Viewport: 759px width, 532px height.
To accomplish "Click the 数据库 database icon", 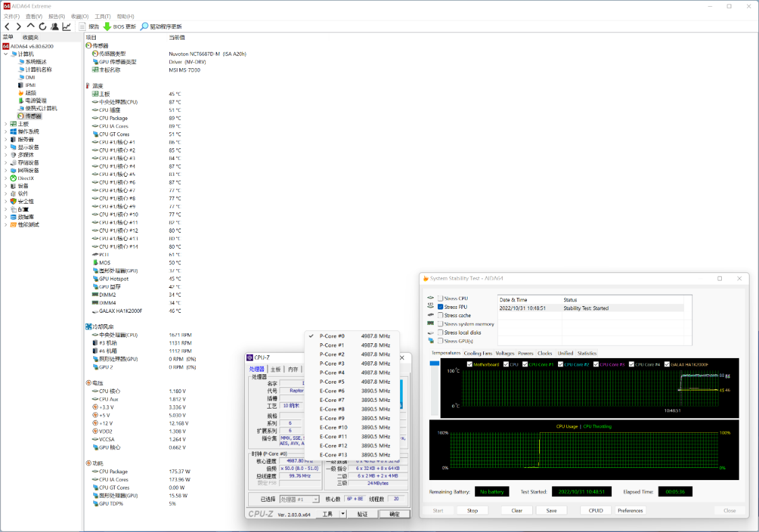I will 13,216.
